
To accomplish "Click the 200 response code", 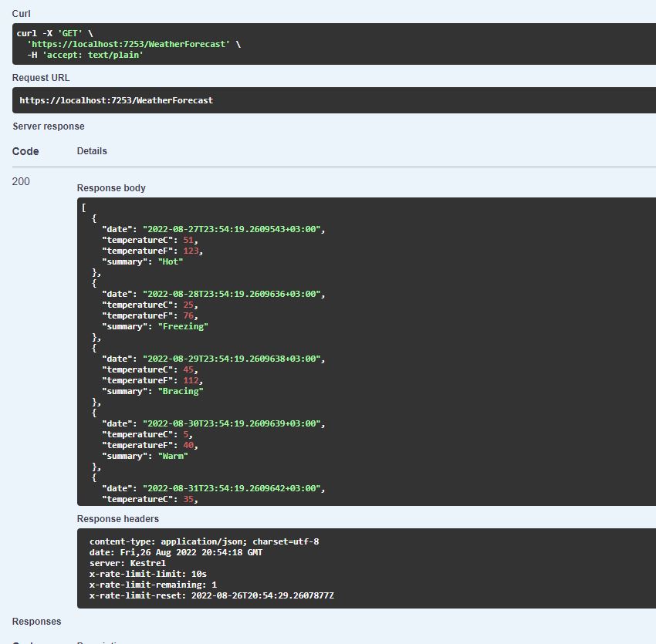I will 21,181.
